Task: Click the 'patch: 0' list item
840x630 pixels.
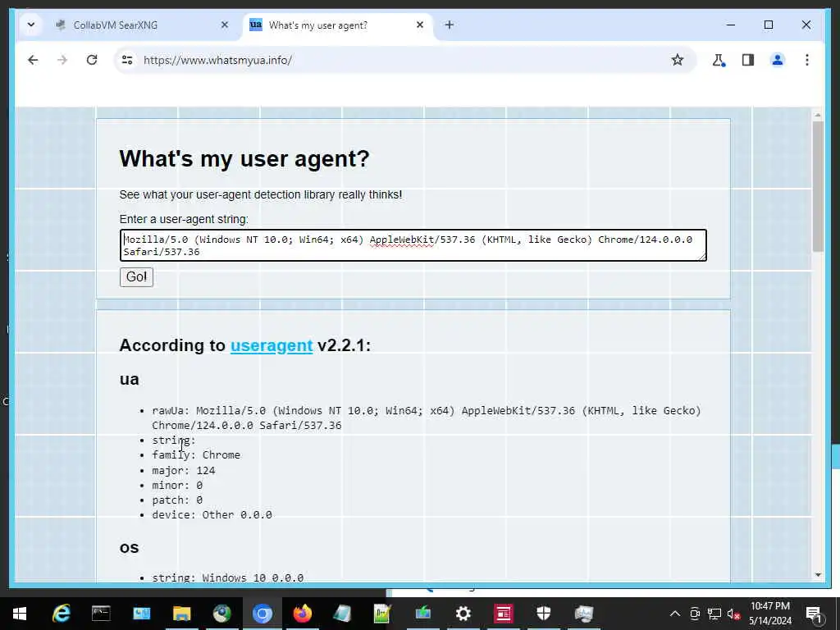Action: click(177, 500)
